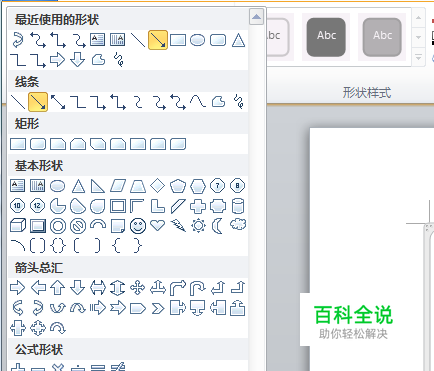Insert the circular arrow in 箭头总汇 last row

click(58, 328)
